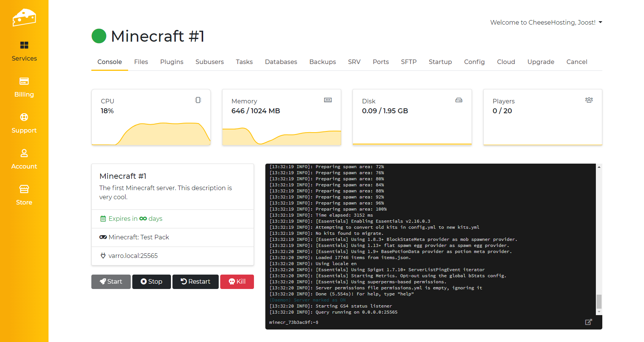The width and height of the screenshot is (644, 342).
Task: Expand the Welcome Joost user dropdown
Action: click(x=546, y=22)
